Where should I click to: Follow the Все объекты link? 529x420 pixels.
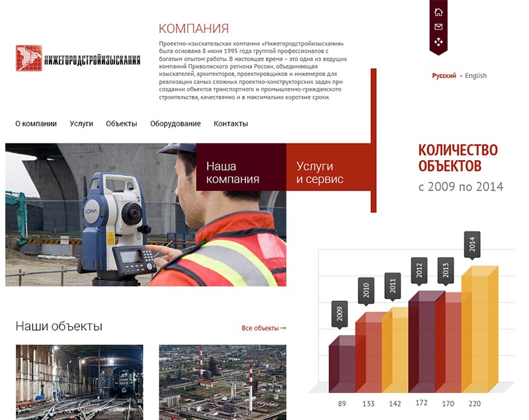click(264, 328)
